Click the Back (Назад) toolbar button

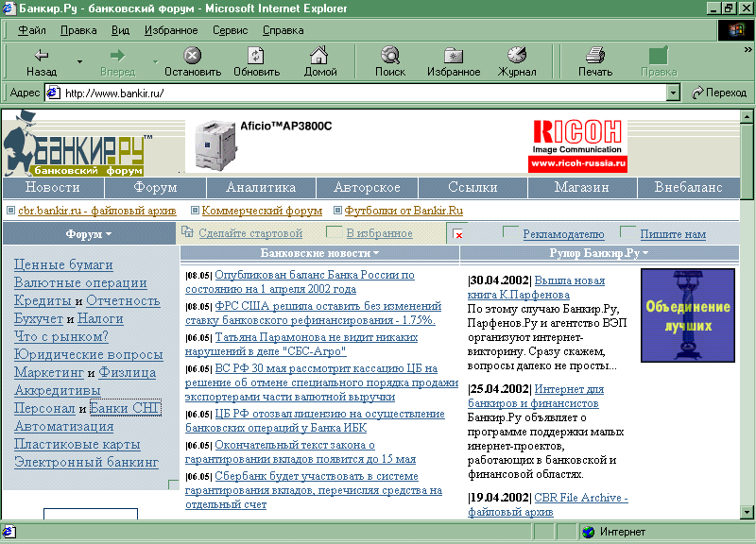41,61
